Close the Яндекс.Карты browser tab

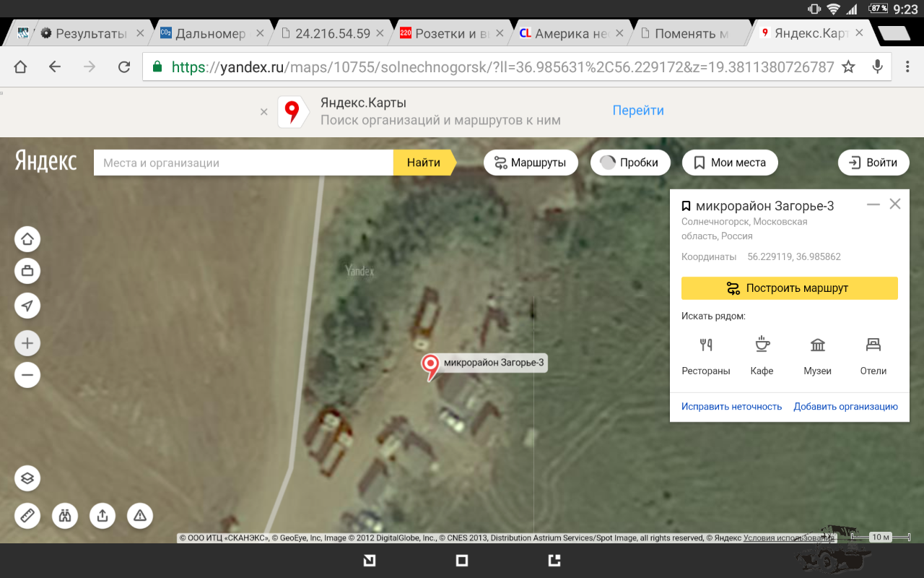(x=859, y=33)
